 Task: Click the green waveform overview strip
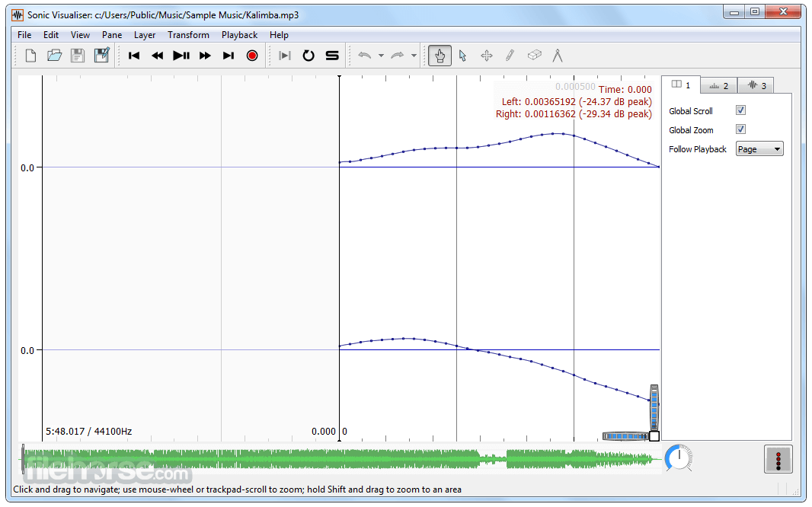[x=340, y=458]
